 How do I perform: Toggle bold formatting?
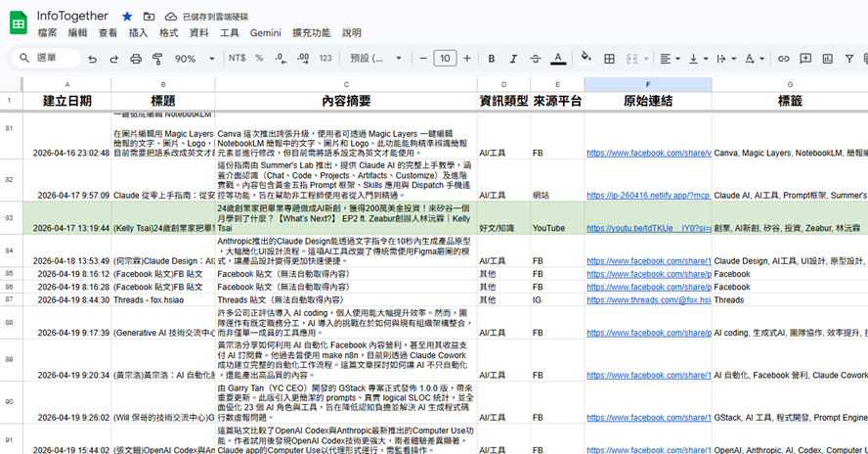[491, 58]
